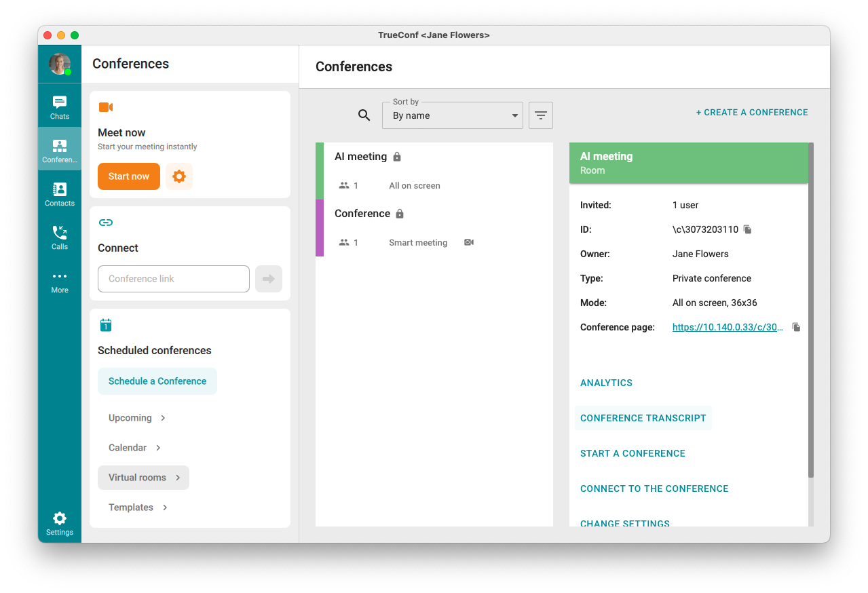868x593 pixels.
Task: Click the Scheduled conferences calendar icon
Action: pyautogui.click(x=105, y=325)
